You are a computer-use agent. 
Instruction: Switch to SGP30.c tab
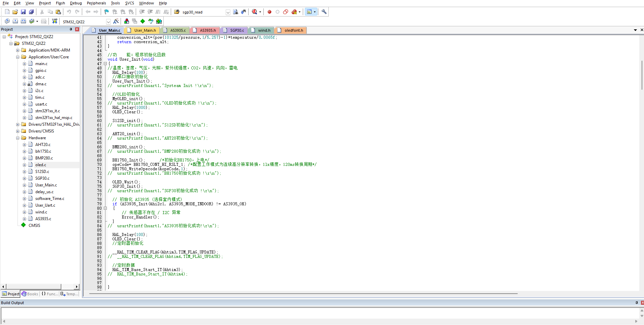(x=233, y=30)
